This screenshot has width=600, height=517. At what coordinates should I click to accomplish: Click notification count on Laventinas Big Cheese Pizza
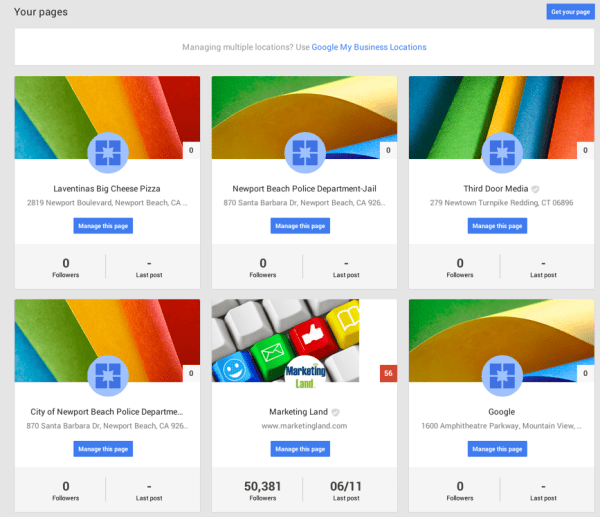tap(191, 150)
